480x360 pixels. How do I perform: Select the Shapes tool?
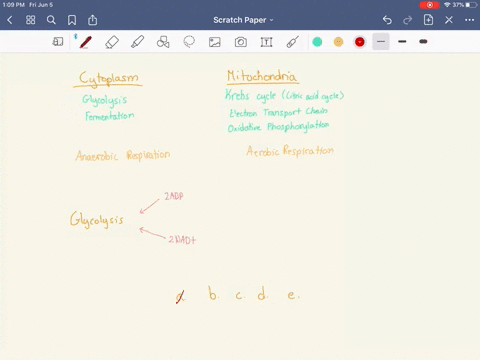(163, 42)
